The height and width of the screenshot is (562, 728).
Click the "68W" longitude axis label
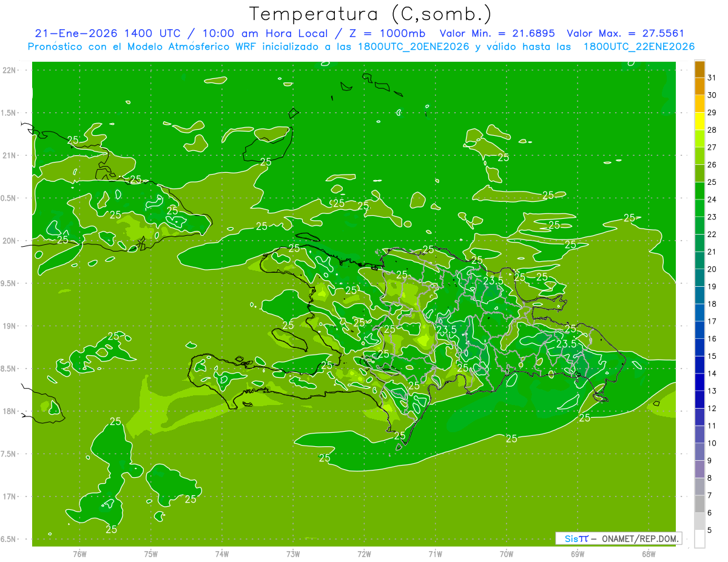click(x=649, y=554)
